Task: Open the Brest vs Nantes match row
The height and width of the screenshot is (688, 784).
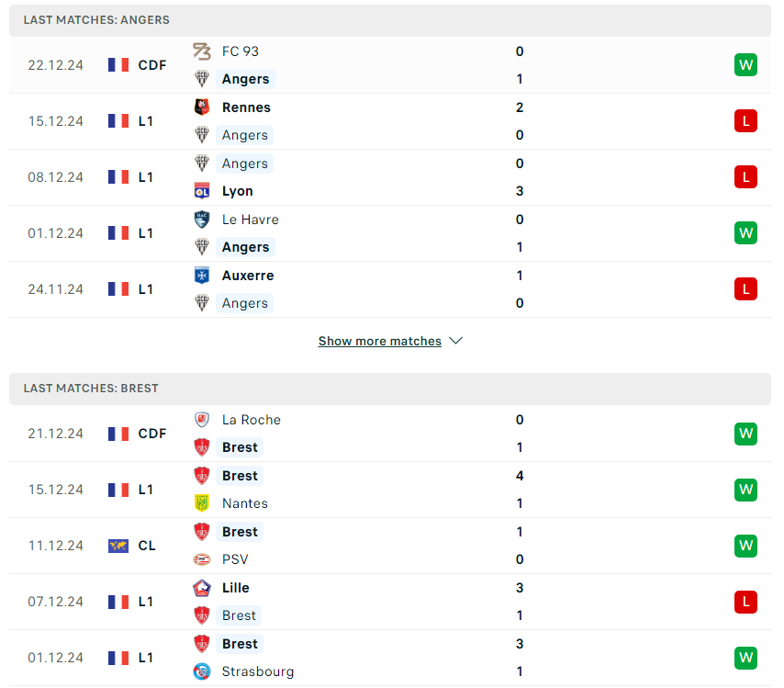Action: click(x=390, y=490)
